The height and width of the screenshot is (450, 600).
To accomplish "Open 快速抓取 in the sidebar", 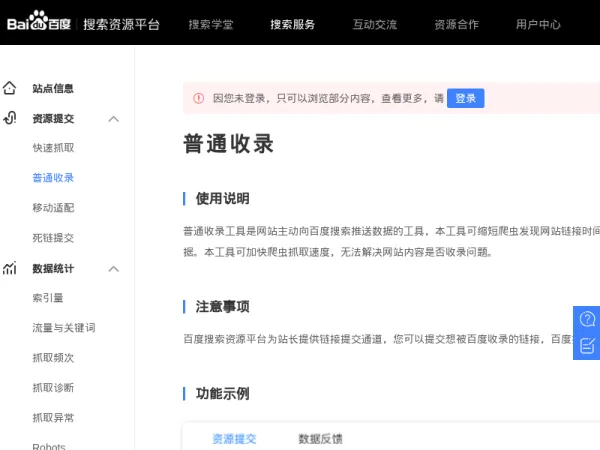I will tap(53, 148).
